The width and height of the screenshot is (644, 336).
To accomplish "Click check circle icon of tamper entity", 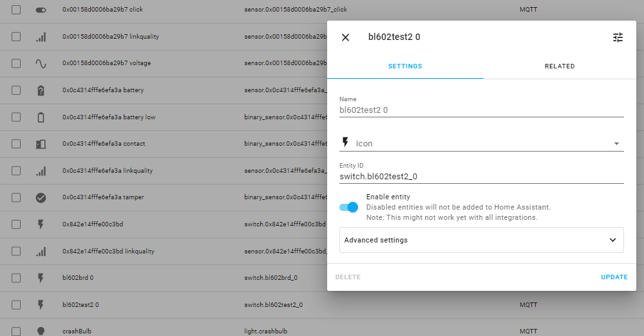I will [x=41, y=198].
